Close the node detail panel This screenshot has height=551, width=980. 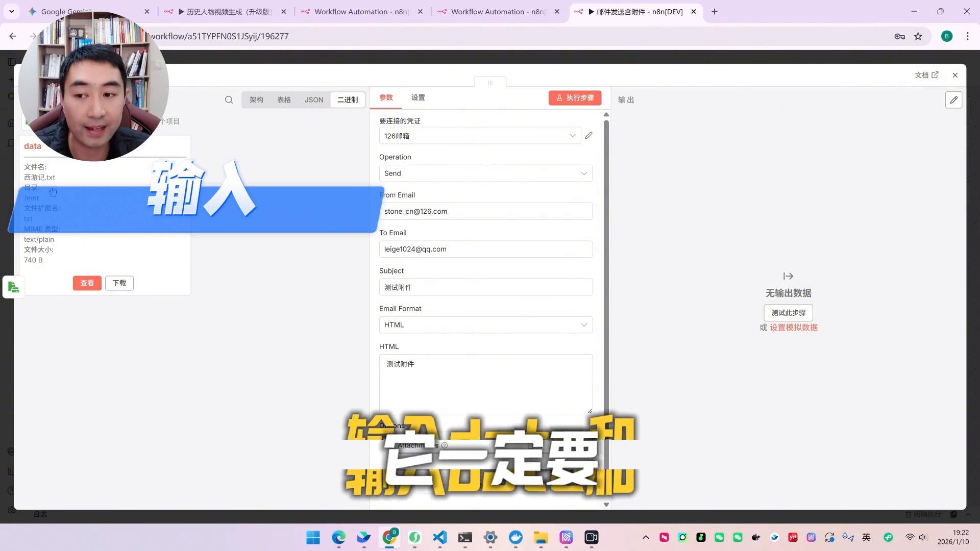[x=955, y=75]
